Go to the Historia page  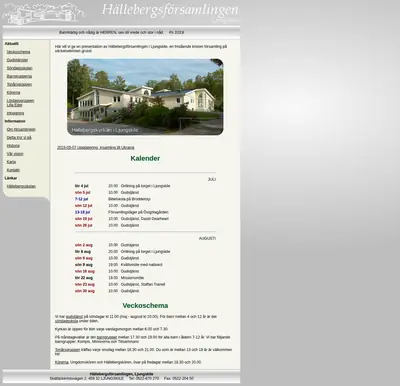[x=13, y=146]
